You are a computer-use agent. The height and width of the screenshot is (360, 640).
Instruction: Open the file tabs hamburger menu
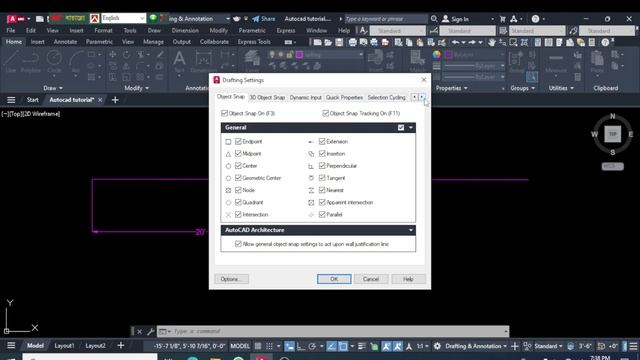tap(11, 100)
